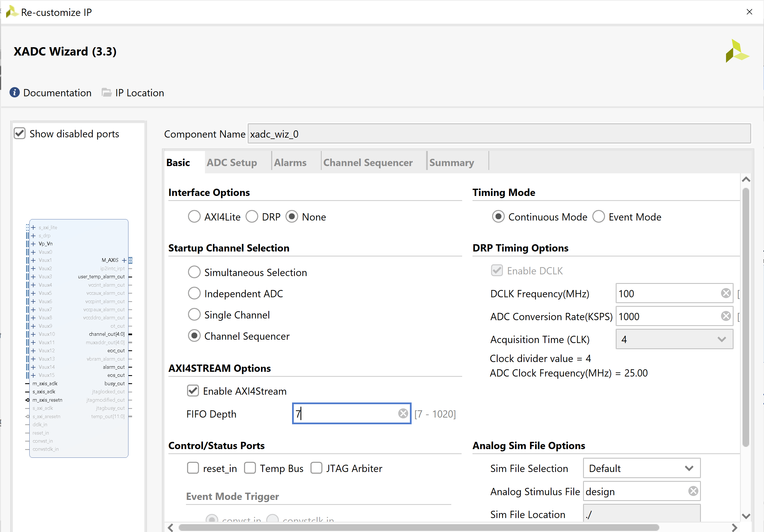The width and height of the screenshot is (764, 532).
Task: Clear the ADC Conversion Rate with X icon
Action: pos(726,316)
